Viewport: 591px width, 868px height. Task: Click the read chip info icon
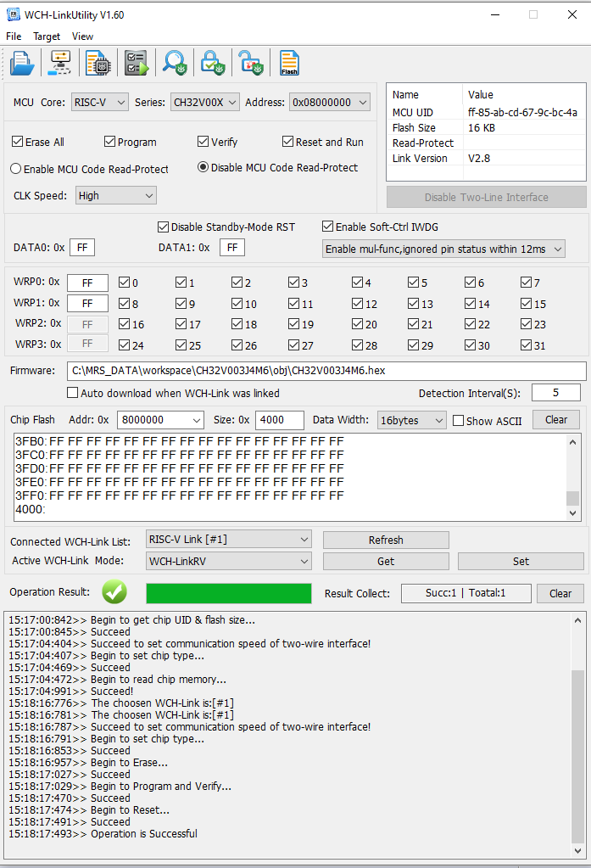pos(98,64)
